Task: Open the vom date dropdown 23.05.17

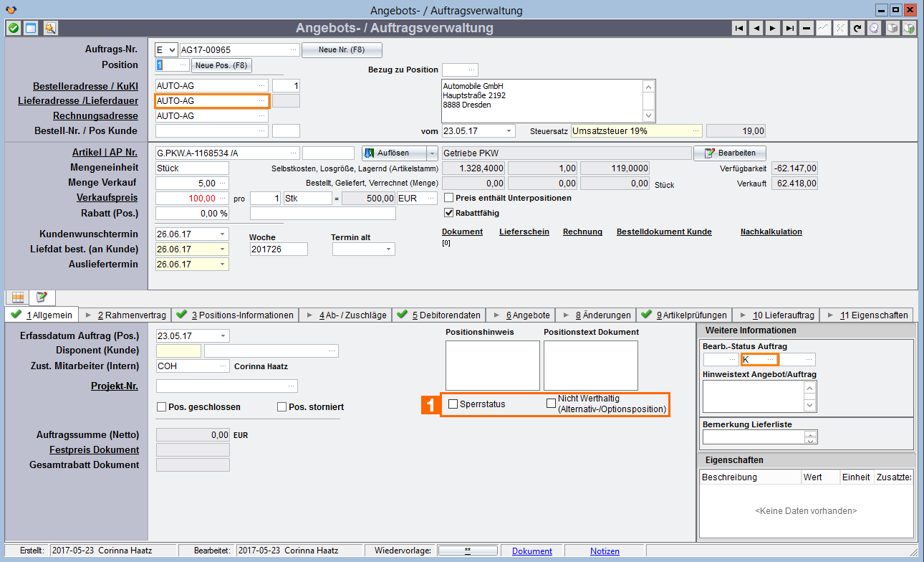Action: [509, 131]
